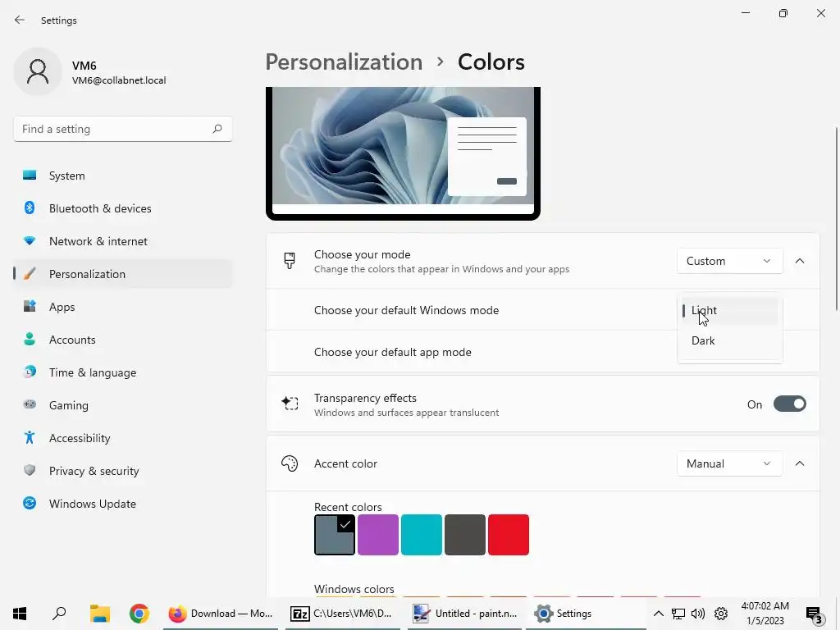
Task: Click the vertical scrollbar of settings page
Action: pyautogui.click(x=836, y=218)
